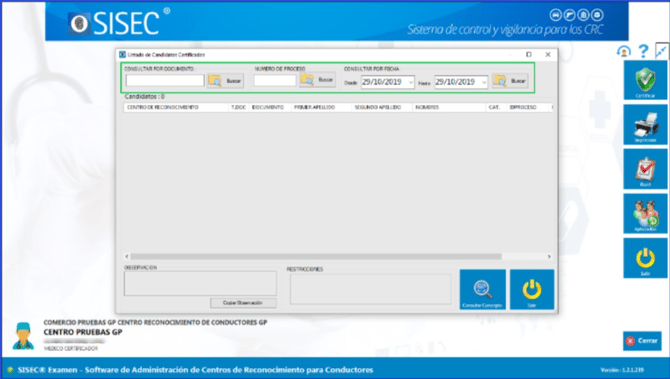670x379 pixels.
Task: Click the IDPROCESO column header
Action: point(529,107)
